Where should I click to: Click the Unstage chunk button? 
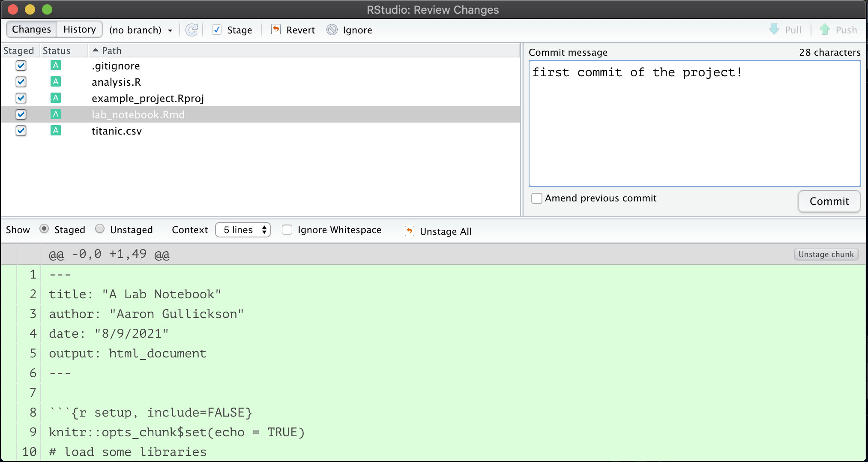pos(826,254)
